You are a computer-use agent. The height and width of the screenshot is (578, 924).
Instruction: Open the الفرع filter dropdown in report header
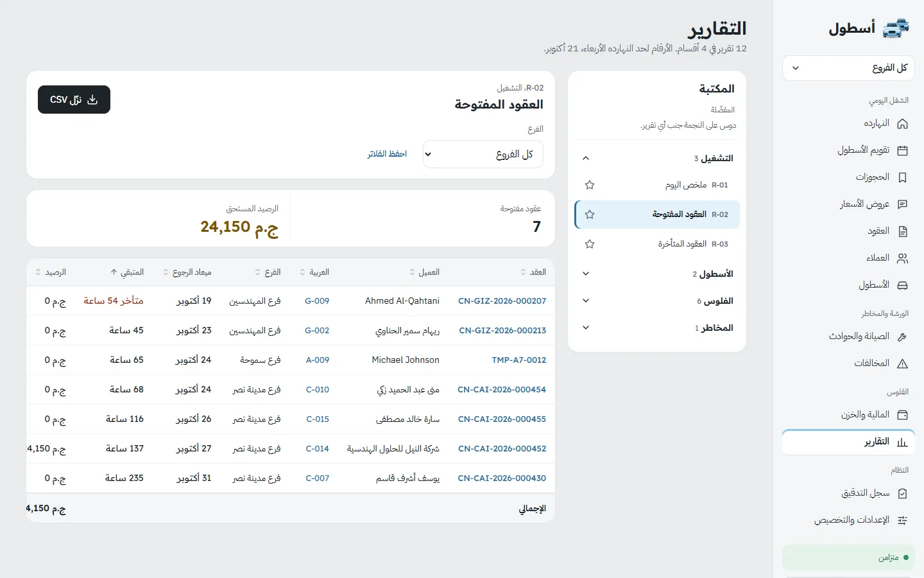(483, 154)
